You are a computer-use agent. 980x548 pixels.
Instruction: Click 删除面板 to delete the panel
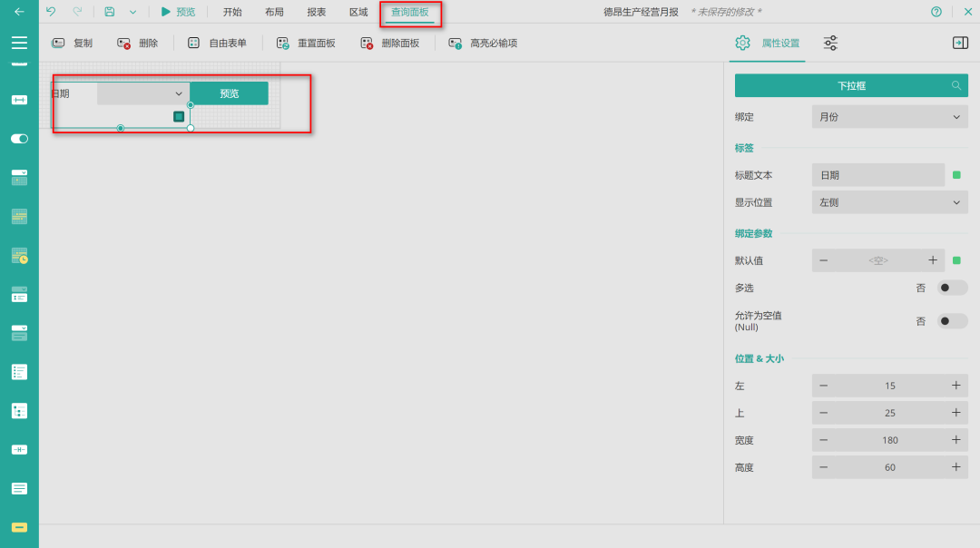(x=389, y=44)
